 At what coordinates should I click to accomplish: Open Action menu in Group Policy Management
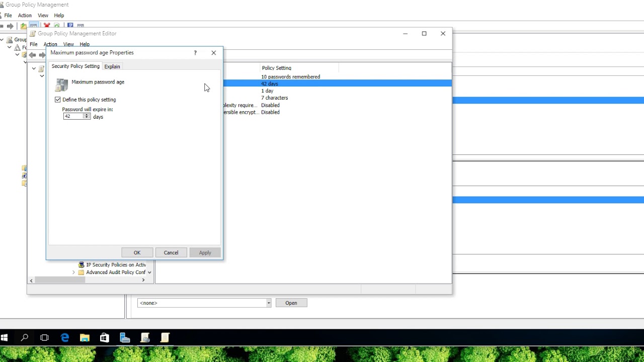click(25, 16)
